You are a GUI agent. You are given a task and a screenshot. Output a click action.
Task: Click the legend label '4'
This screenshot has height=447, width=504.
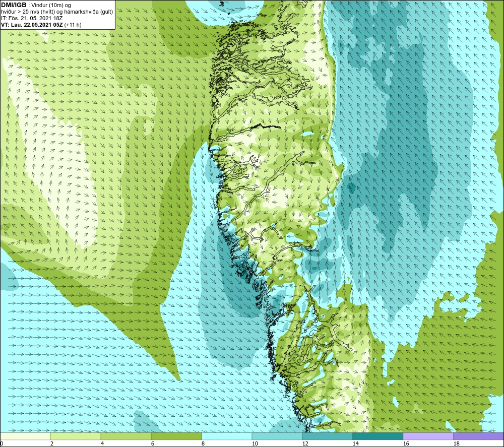[102, 444]
